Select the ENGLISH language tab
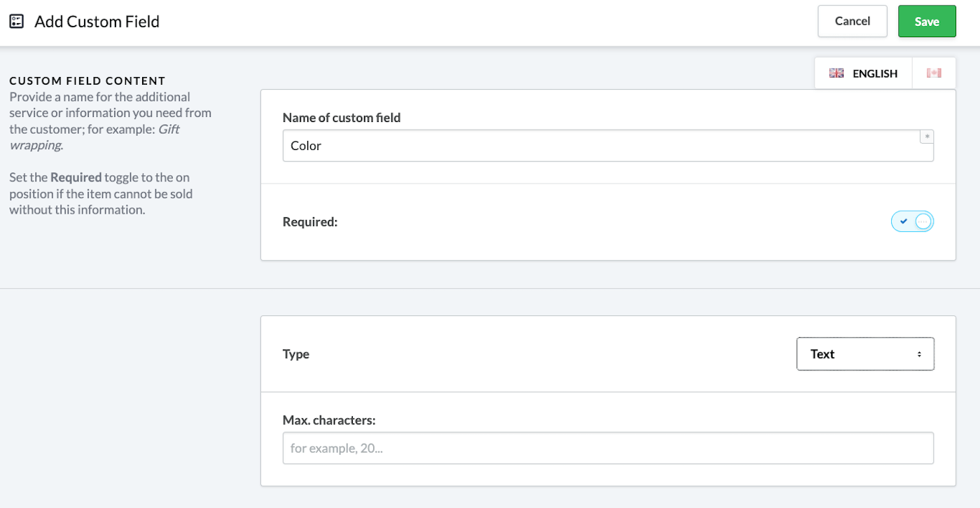The height and width of the screenshot is (508, 980). click(864, 73)
